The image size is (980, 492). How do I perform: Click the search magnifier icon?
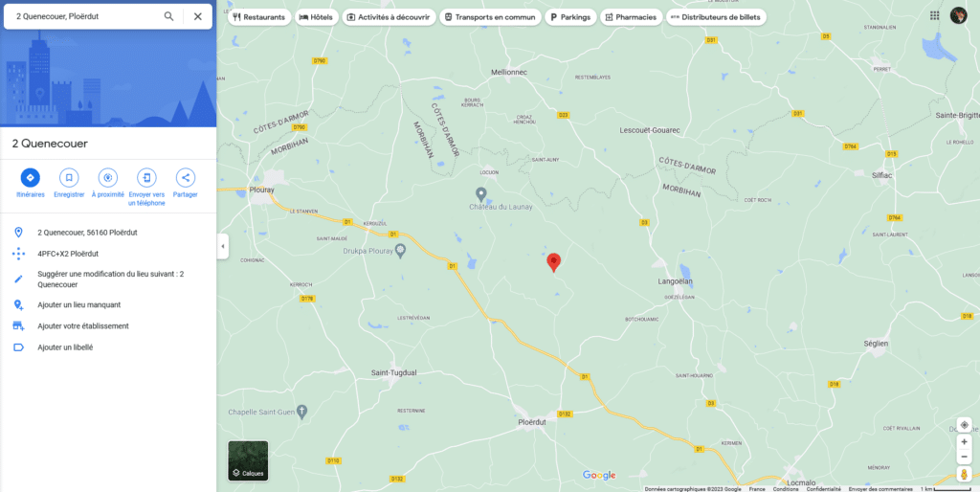168,16
